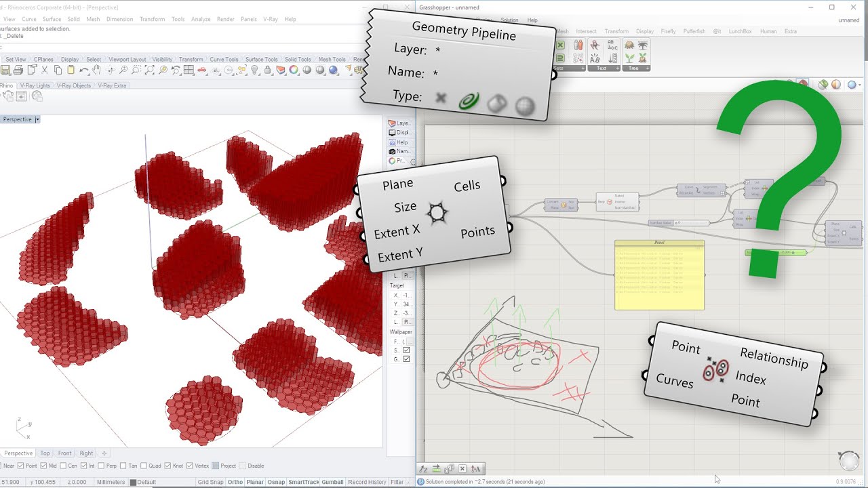Click the number slider on Grasshopper canvas
868x488 pixels.
(x=678, y=222)
